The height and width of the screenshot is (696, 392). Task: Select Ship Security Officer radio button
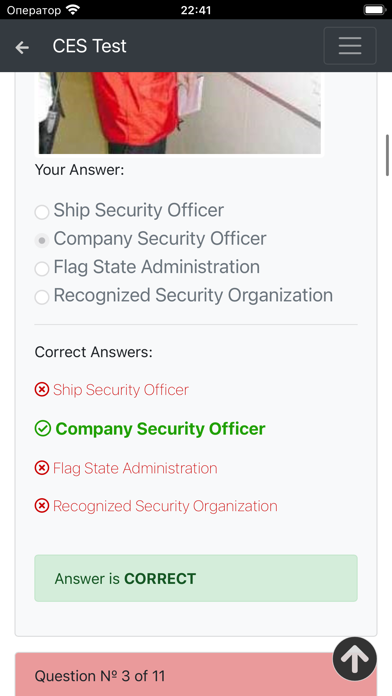pos(42,212)
